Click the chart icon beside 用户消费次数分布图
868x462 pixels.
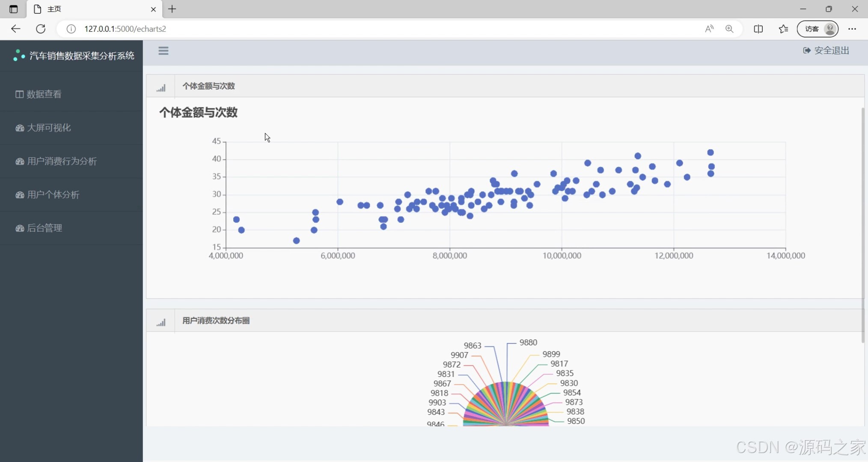point(161,322)
